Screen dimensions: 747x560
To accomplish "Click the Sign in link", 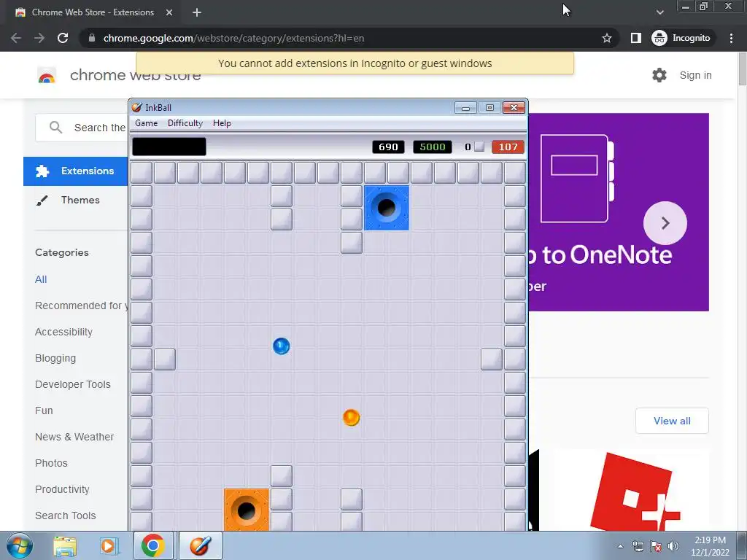I will [695, 75].
